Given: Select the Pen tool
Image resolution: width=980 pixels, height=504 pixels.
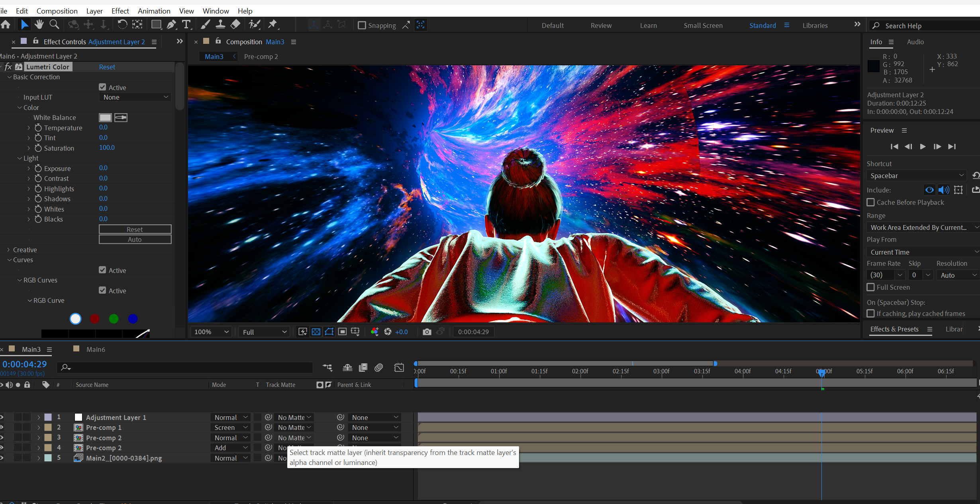Looking at the screenshot, I should tap(171, 25).
